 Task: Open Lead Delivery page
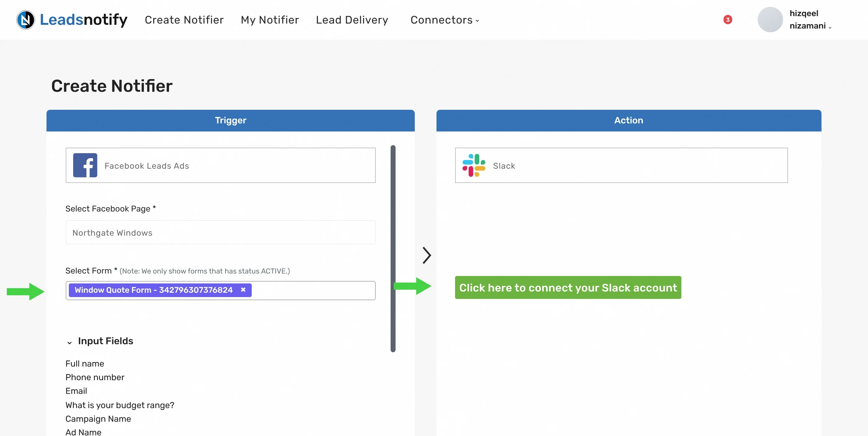352,20
